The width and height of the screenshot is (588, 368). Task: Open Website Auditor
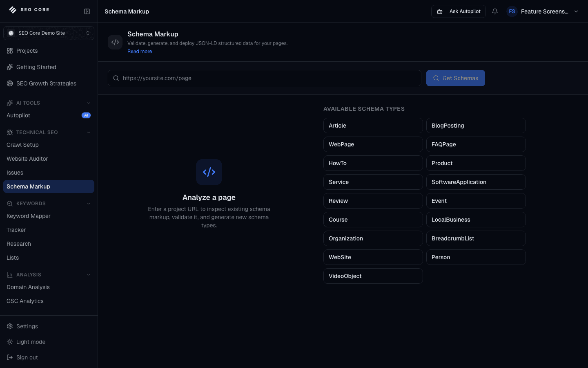(49, 159)
